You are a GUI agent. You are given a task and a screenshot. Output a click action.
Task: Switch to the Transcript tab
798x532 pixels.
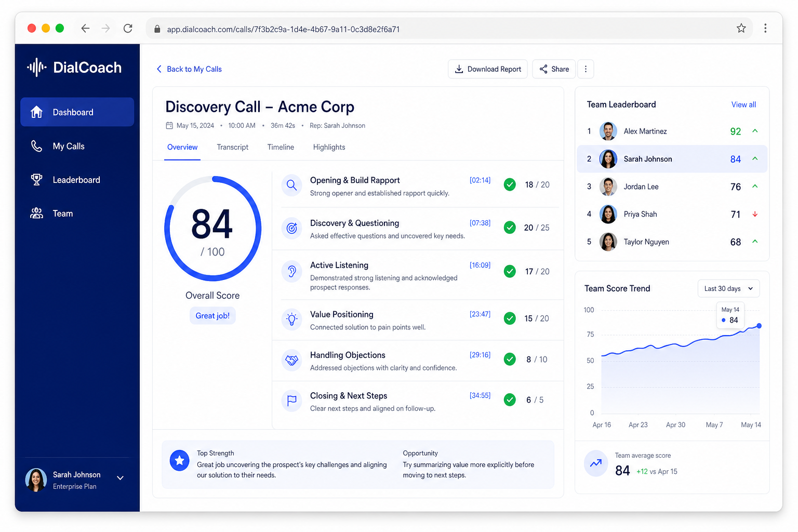click(x=233, y=147)
